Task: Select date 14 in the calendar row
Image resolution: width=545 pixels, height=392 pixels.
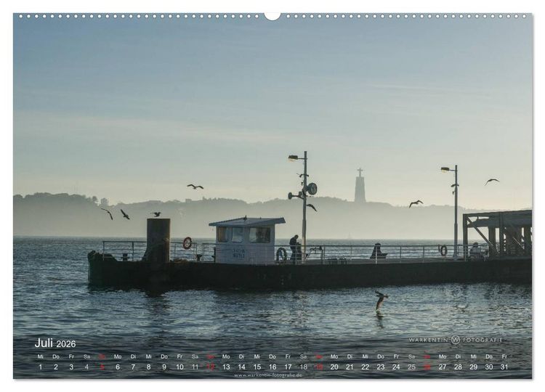Action: (241, 367)
